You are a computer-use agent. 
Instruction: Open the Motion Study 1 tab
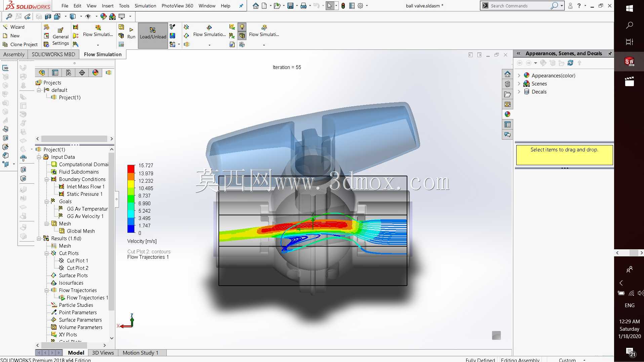point(140,353)
